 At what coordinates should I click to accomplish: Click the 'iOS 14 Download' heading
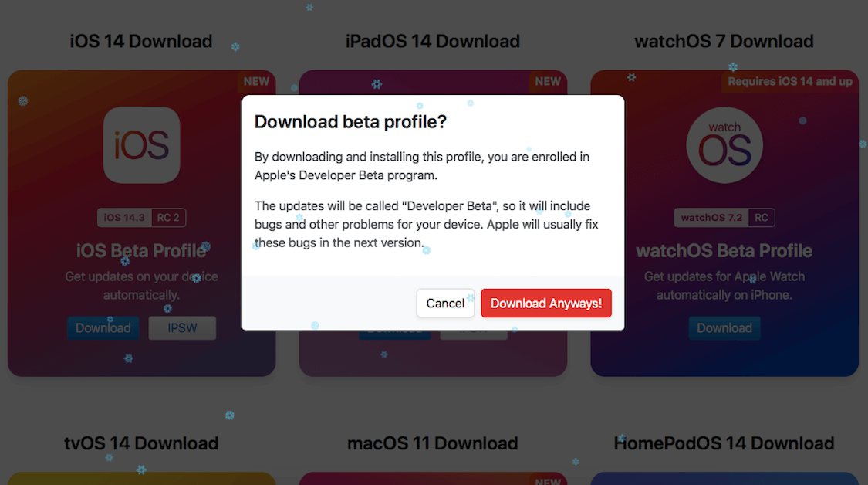(141, 41)
